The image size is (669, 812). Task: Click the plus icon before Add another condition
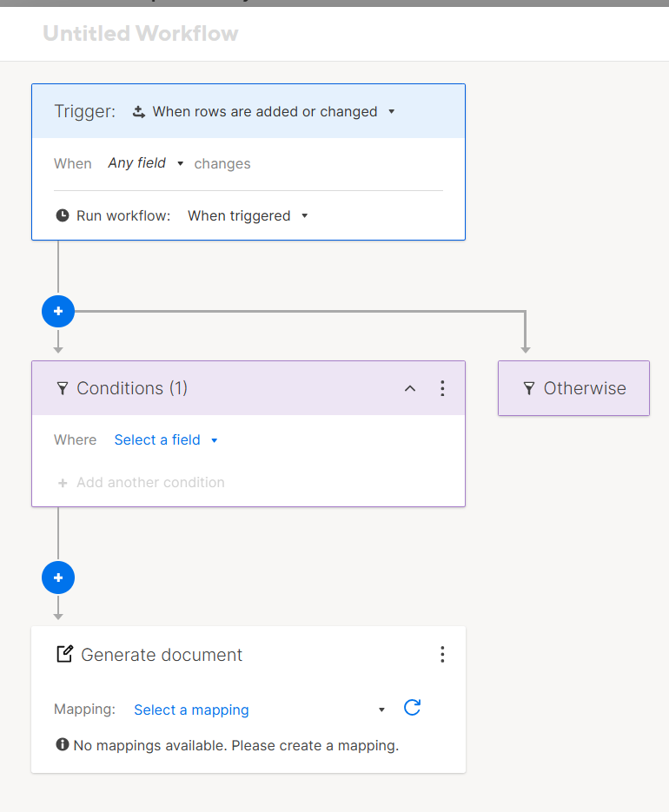pyautogui.click(x=63, y=483)
